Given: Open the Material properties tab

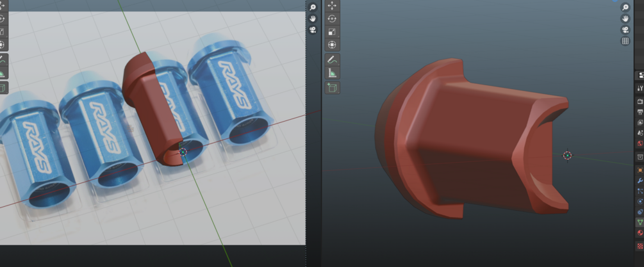Looking at the screenshot, I should (x=640, y=233).
